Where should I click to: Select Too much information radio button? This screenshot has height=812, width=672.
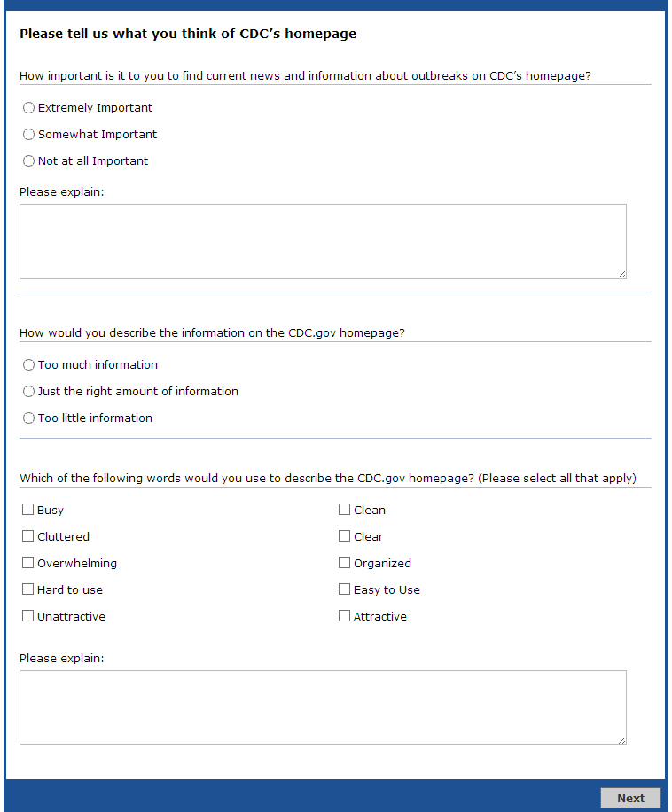(29, 365)
